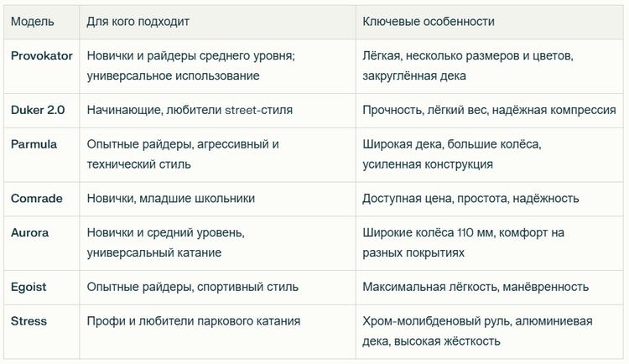Click the "Хром-молибденовый руль" features cell
Image resolution: width=629 pixels, height=364 pixels.
(x=478, y=331)
